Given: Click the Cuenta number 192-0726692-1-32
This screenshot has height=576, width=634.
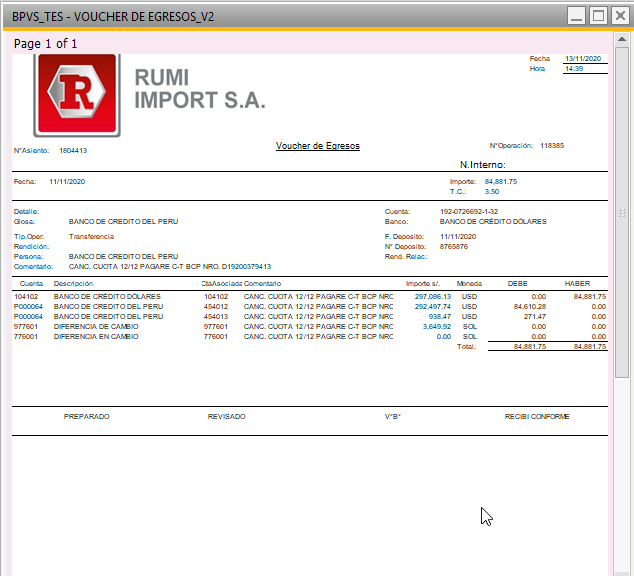Looking at the screenshot, I should coord(469,211).
